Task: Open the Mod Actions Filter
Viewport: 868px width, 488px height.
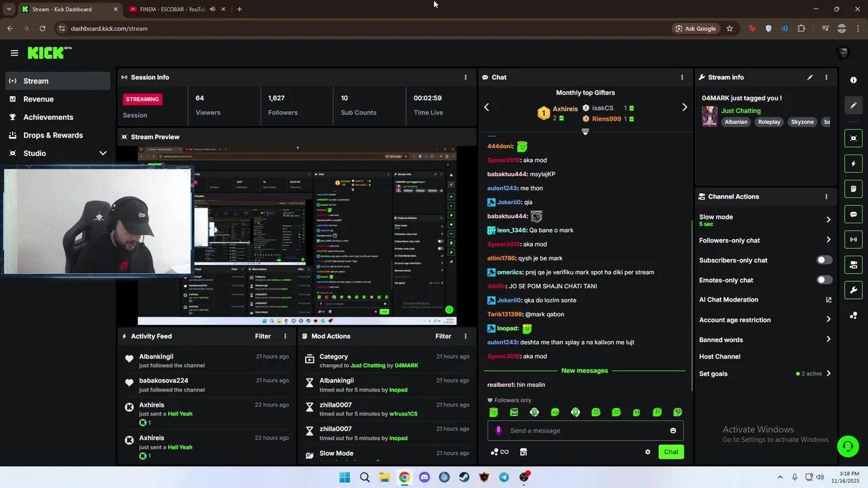Action: pos(443,336)
